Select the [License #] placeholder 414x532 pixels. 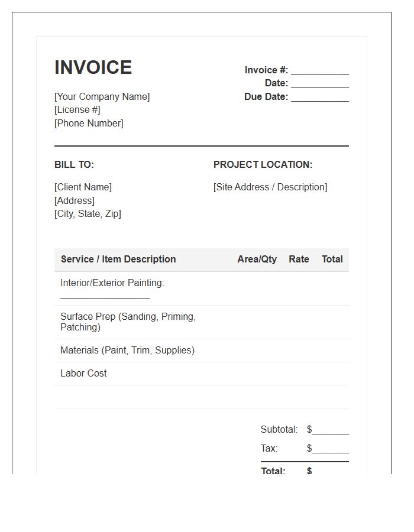(x=77, y=110)
